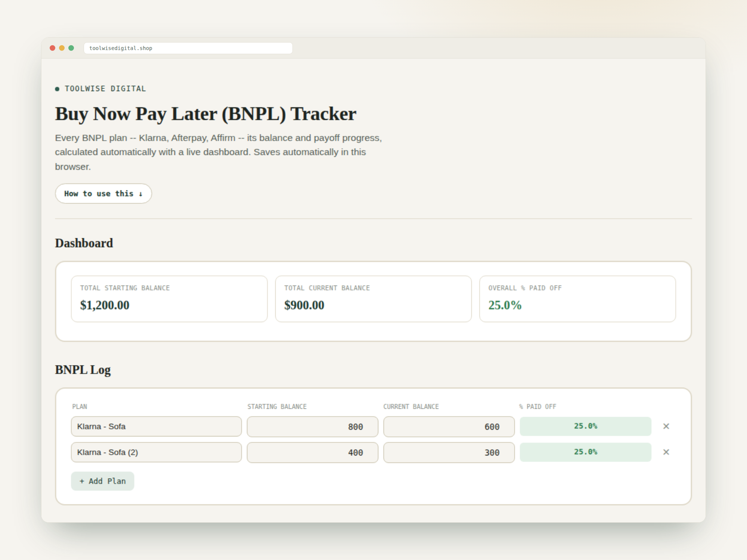
Task: Click the overall 25.0% paid off value
Action: pyautogui.click(x=505, y=305)
